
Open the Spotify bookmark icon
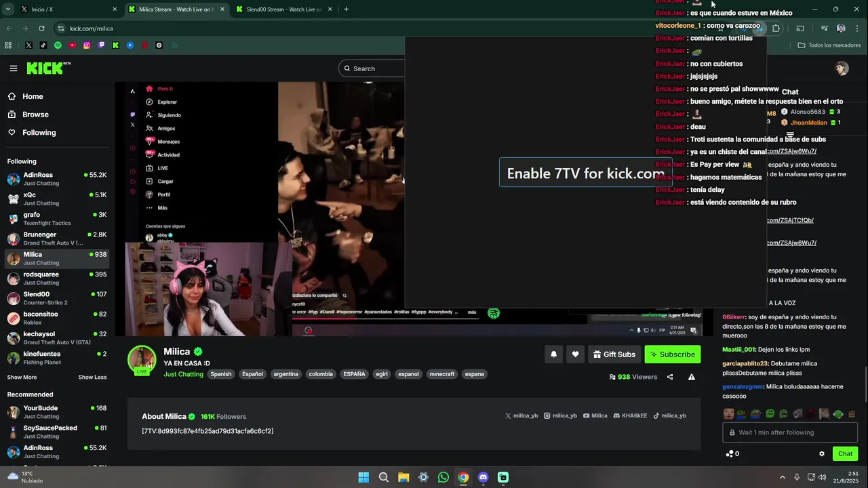click(58, 45)
